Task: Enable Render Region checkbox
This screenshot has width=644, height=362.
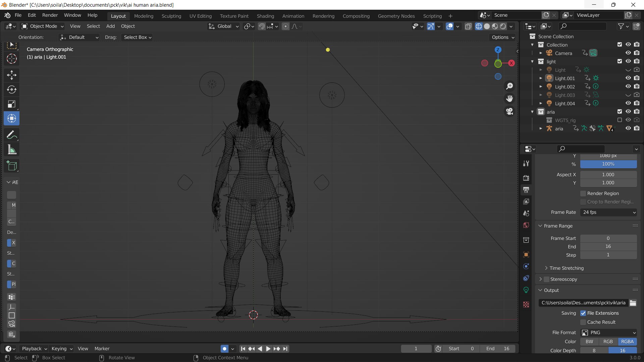Action: (583, 193)
